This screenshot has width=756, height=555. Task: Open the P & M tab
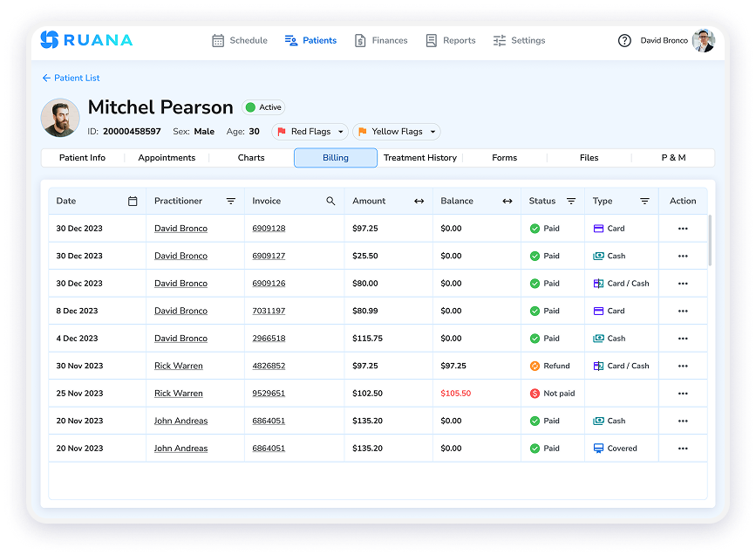click(673, 158)
